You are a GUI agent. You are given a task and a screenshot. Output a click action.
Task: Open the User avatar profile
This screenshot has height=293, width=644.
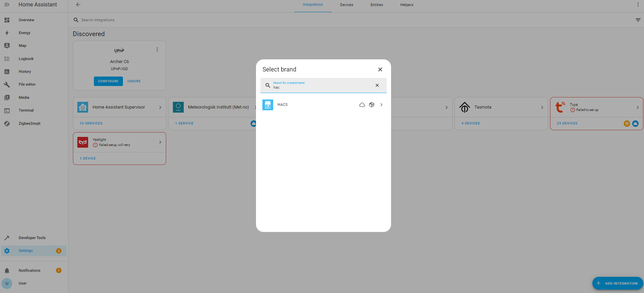click(7, 283)
